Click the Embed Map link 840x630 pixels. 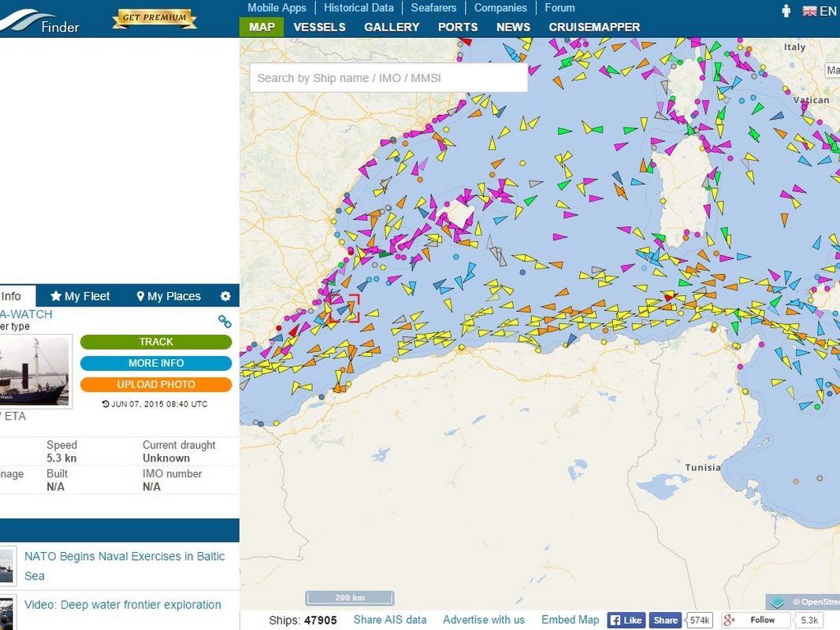[570, 620]
